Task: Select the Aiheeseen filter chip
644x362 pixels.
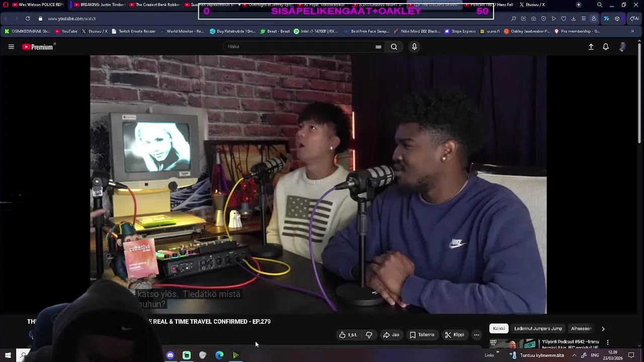Action: (x=581, y=329)
